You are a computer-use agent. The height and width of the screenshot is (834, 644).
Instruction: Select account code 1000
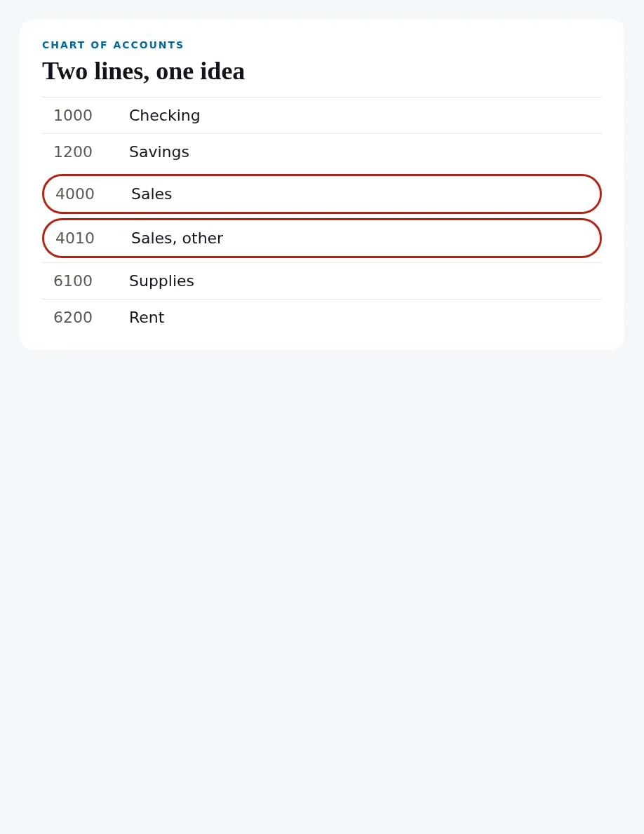(73, 116)
